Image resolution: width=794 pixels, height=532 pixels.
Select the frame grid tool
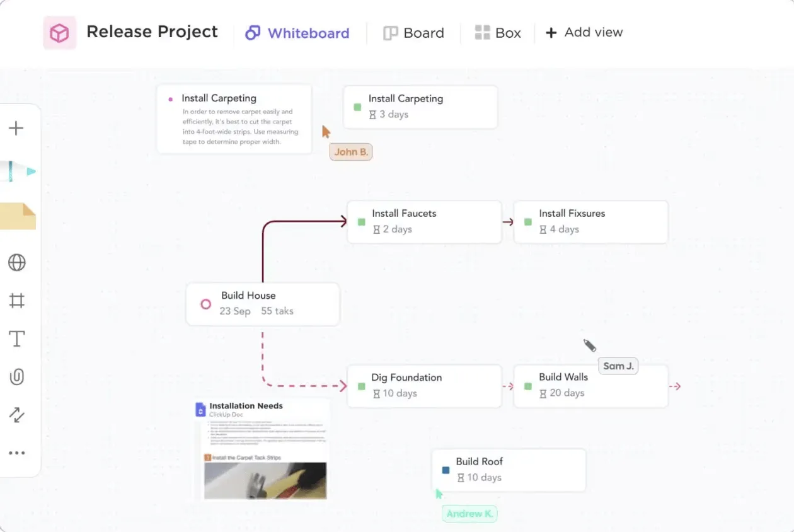[x=17, y=301]
